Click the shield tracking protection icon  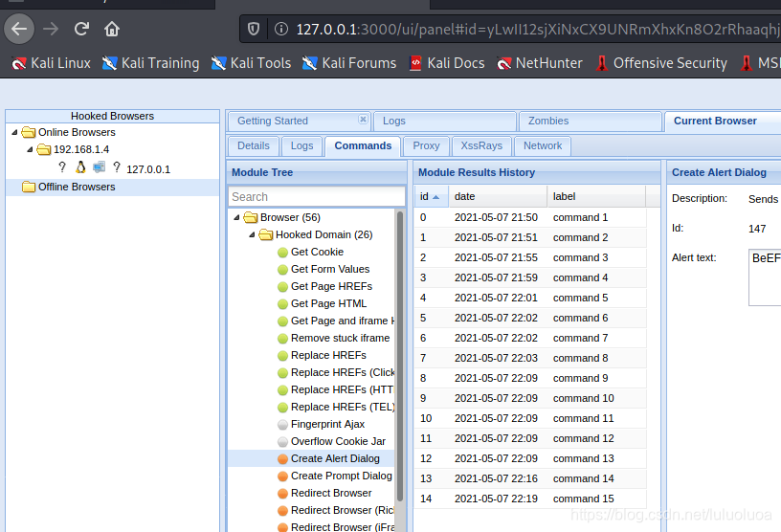coord(254,29)
